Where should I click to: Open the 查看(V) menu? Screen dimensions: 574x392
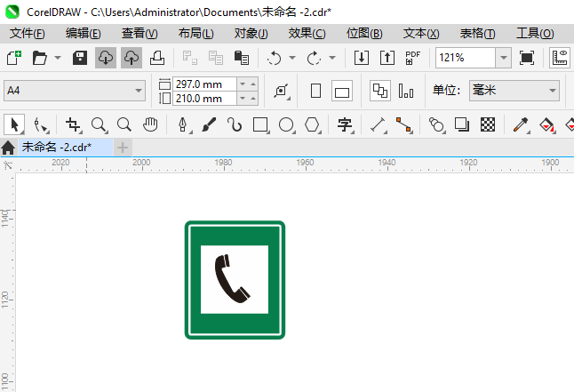click(x=140, y=34)
